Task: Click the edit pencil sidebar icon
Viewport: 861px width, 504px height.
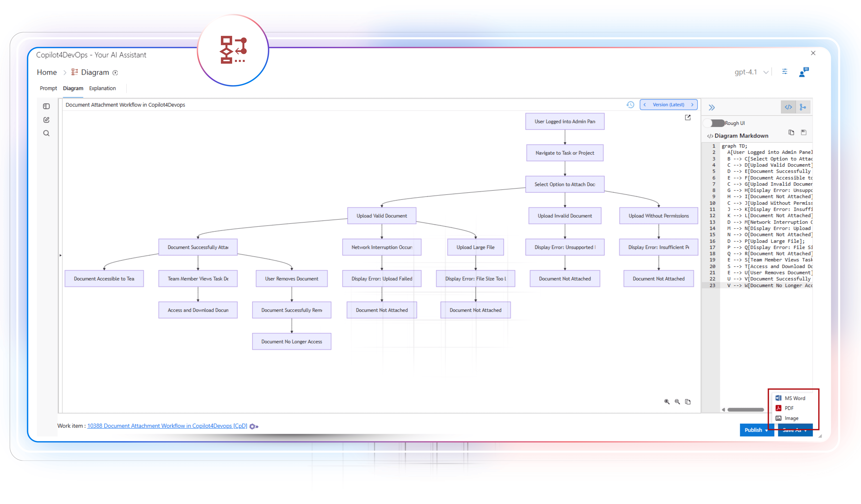Action: click(x=46, y=120)
